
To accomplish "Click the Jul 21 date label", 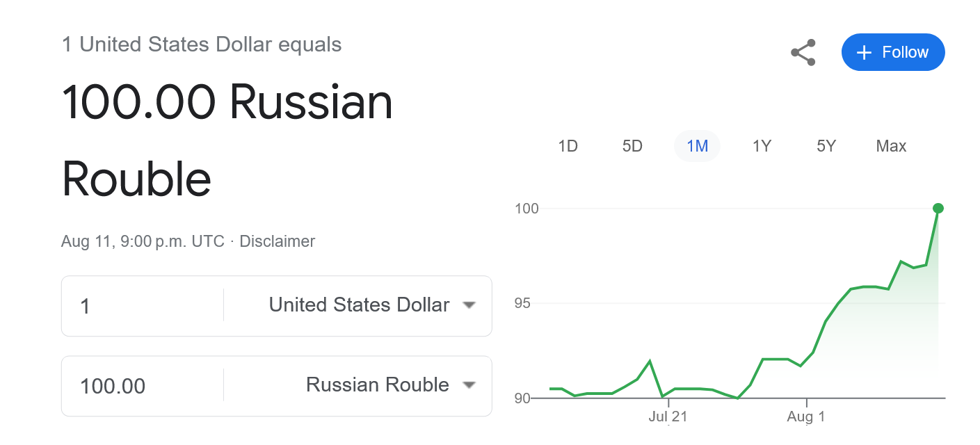I will coord(668,416).
